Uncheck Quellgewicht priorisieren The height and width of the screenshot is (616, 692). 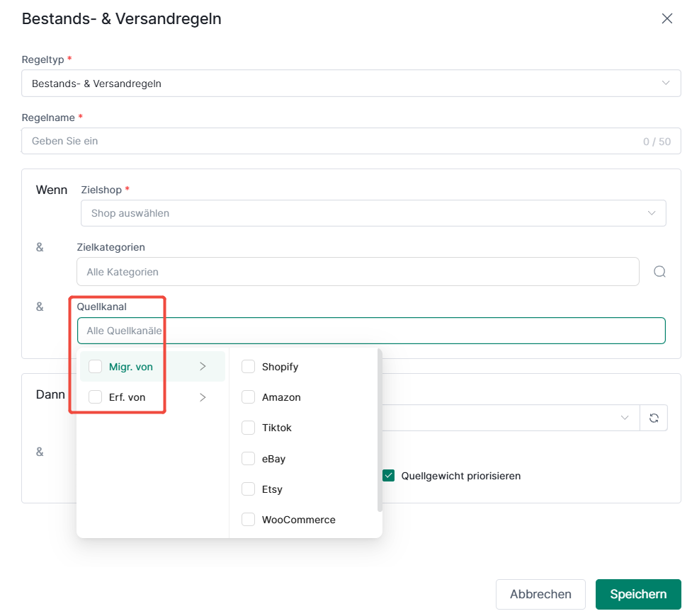388,476
